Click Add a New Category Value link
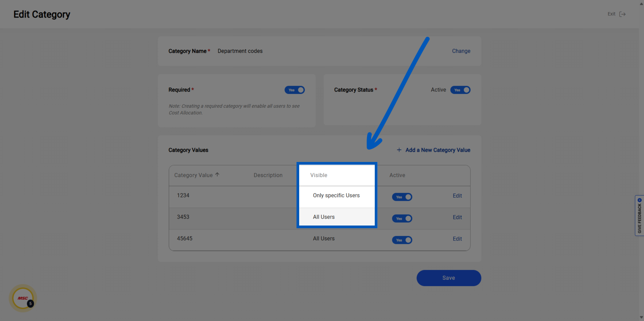 pos(438,150)
